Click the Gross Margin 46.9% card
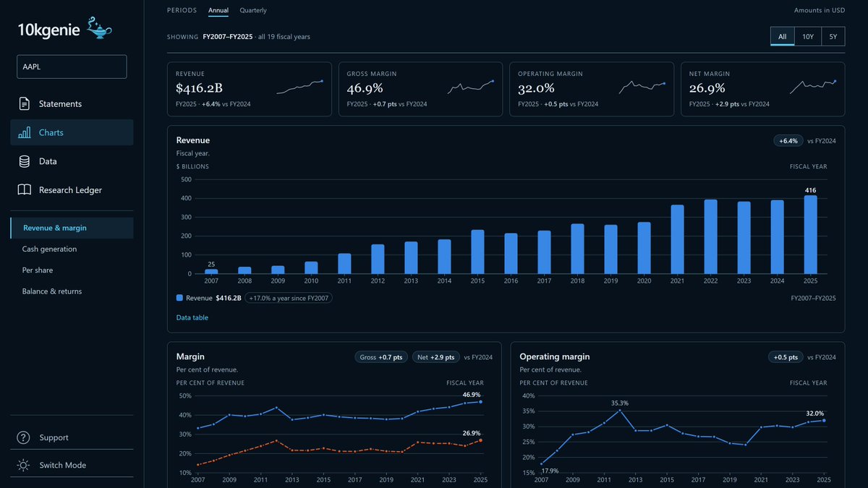This screenshot has height=488, width=868. pyautogui.click(x=420, y=89)
